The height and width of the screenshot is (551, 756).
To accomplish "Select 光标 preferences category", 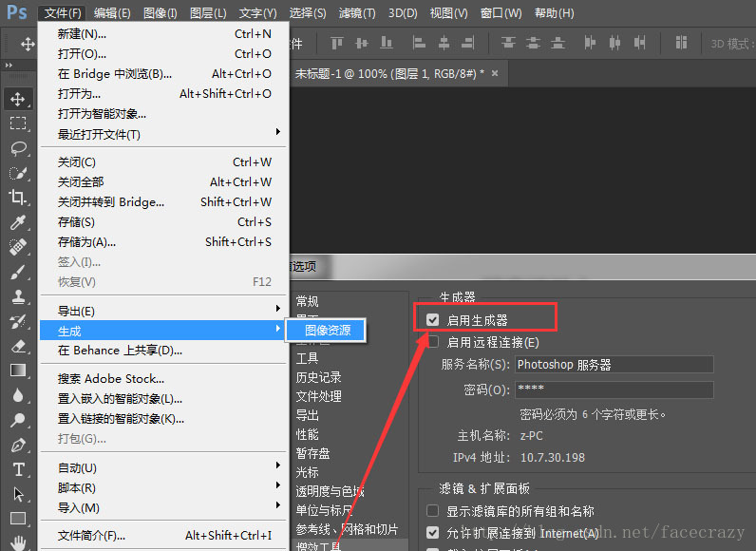I will [x=307, y=472].
